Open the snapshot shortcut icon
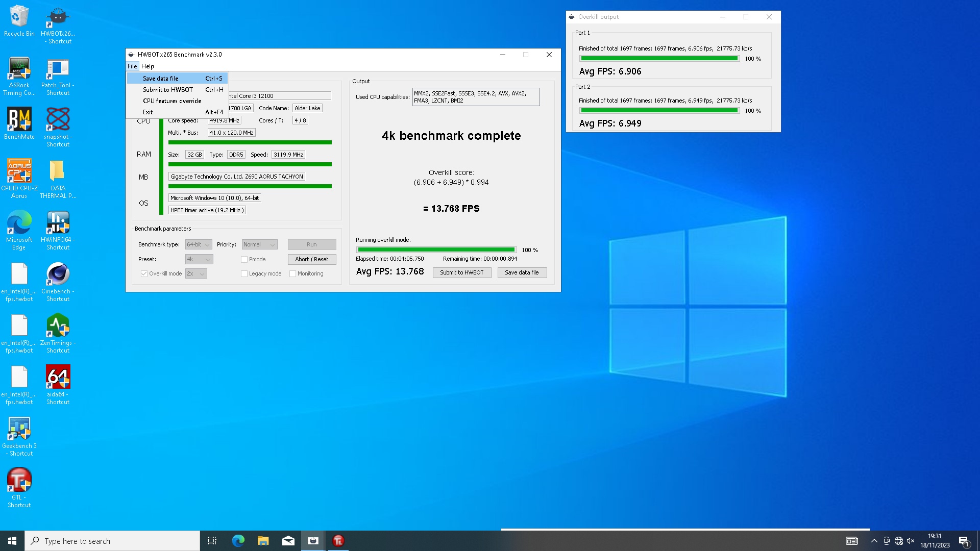980x551 pixels. (x=58, y=128)
